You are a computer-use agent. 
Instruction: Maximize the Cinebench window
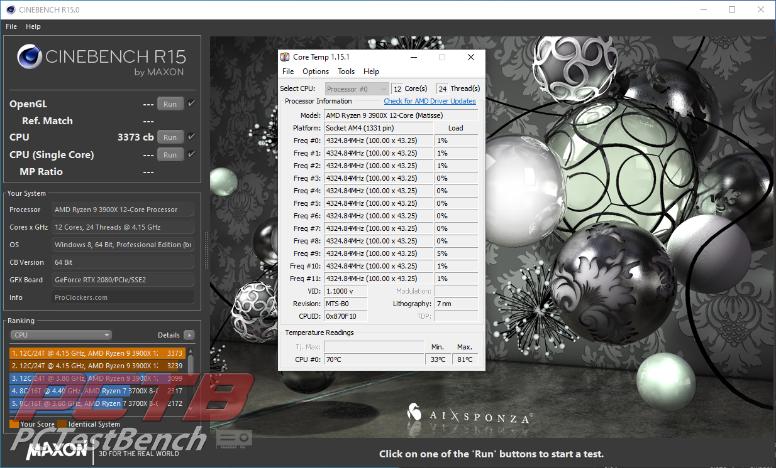point(732,9)
